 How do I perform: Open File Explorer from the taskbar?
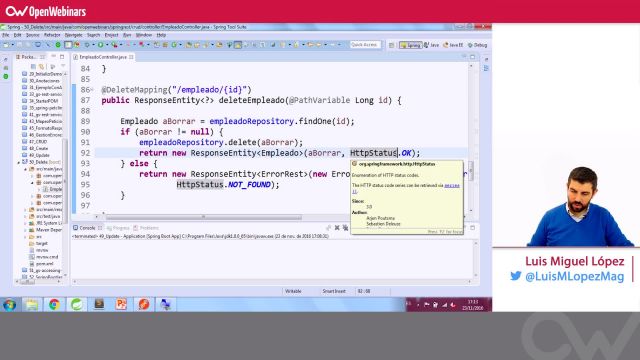point(32,304)
